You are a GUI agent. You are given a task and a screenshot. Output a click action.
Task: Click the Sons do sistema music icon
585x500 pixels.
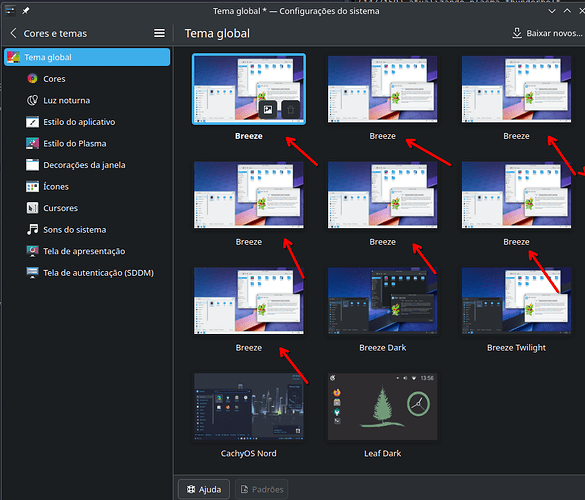(x=32, y=229)
